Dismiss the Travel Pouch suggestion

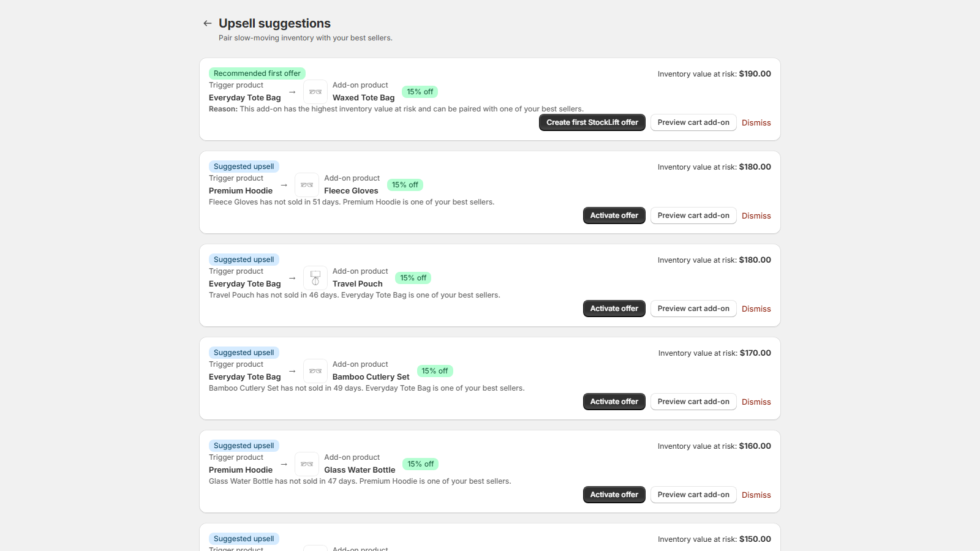point(756,309)
